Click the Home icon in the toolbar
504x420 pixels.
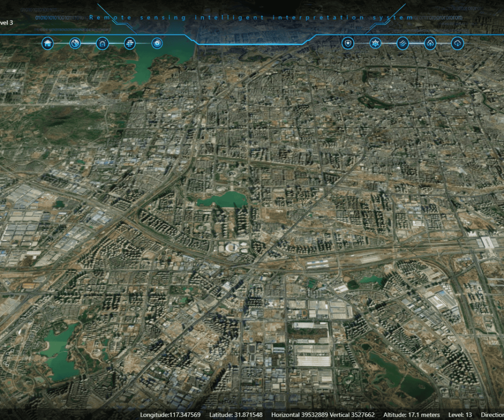(48, 43)
